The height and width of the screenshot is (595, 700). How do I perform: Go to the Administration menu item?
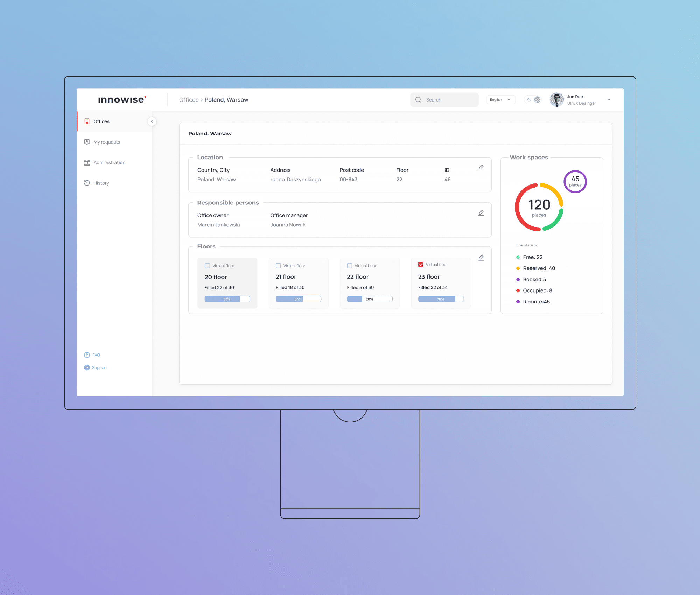click(x=109, y=162)
